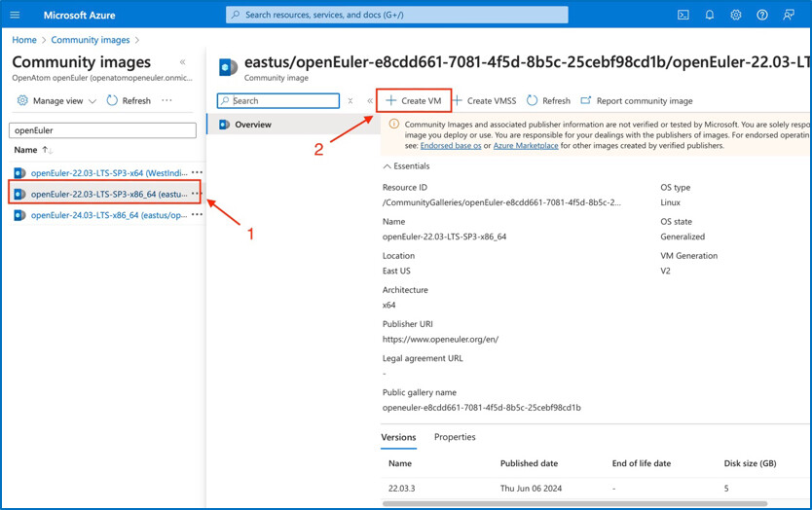Click Report community image
The width and height of the screenshot is (812, 510).
point(637,100)
